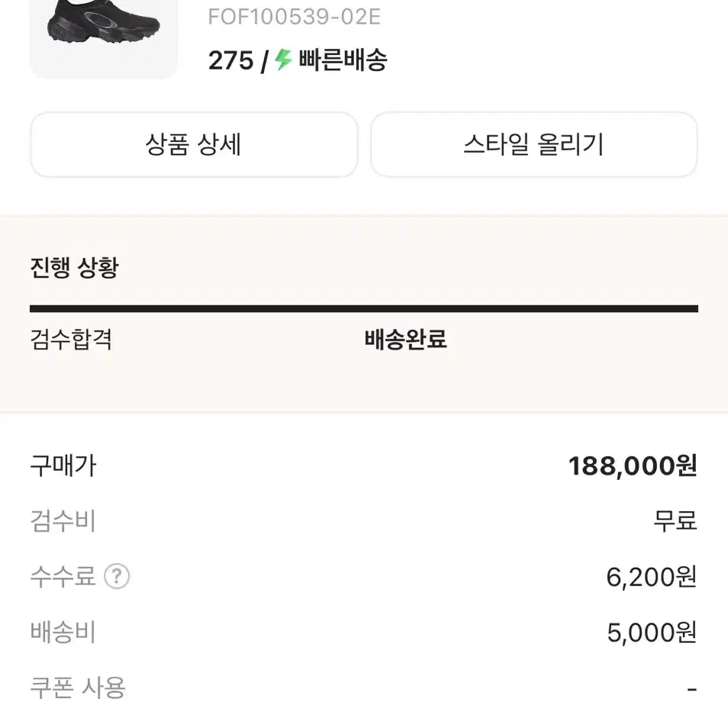The height and width of the screenshot is (728, 728).
Task: Click the 쿠폰 사용 label
Action: pos(78,688)
